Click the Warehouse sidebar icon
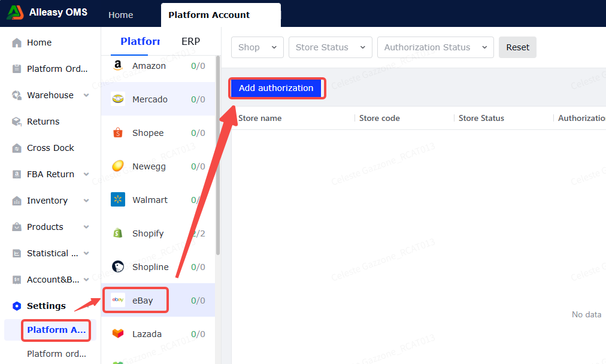 (x=17, y=95)
